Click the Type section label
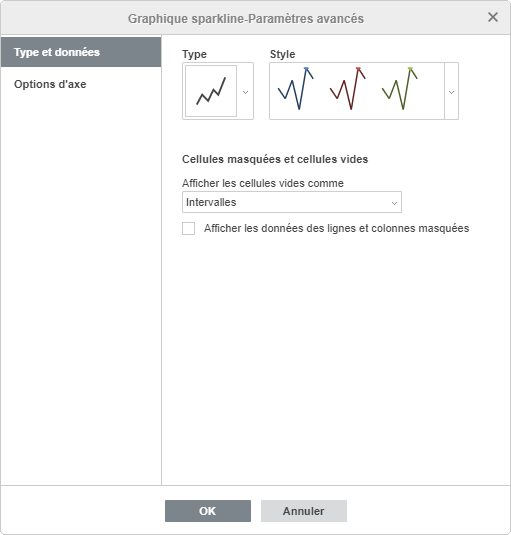The width and height of the screenshot is (511, 535). click(x=194, y=54)
